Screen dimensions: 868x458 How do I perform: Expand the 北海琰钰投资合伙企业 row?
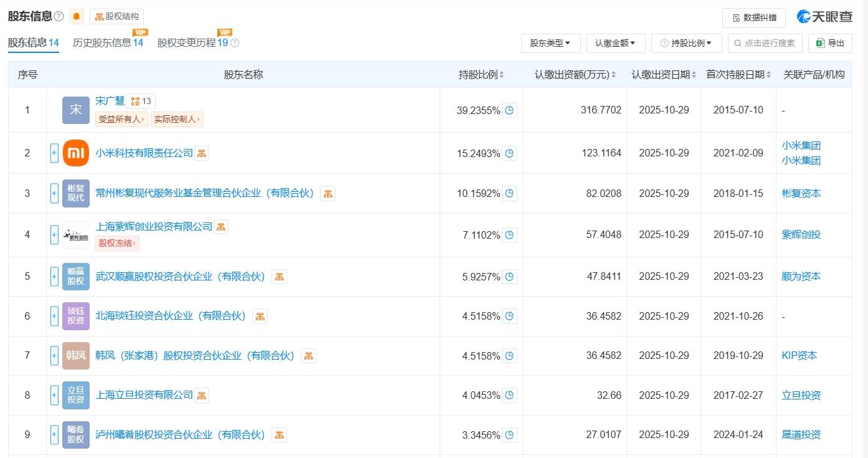(x=54, y=316)
